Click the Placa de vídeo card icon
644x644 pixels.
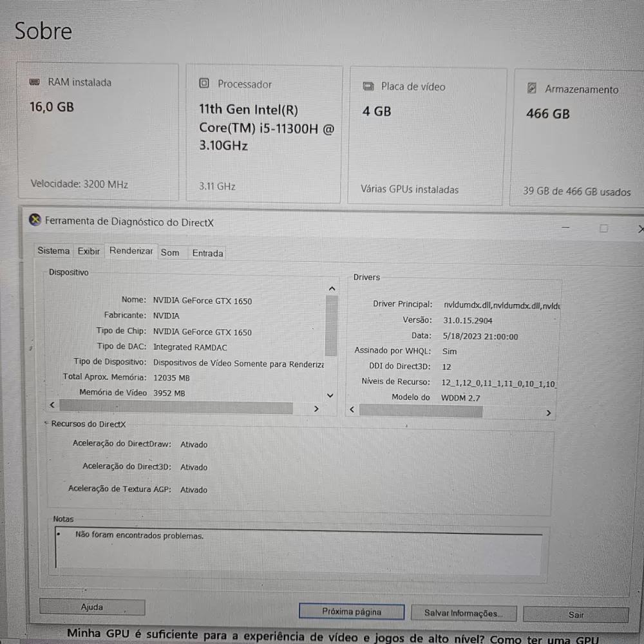[x=369, y=86]
